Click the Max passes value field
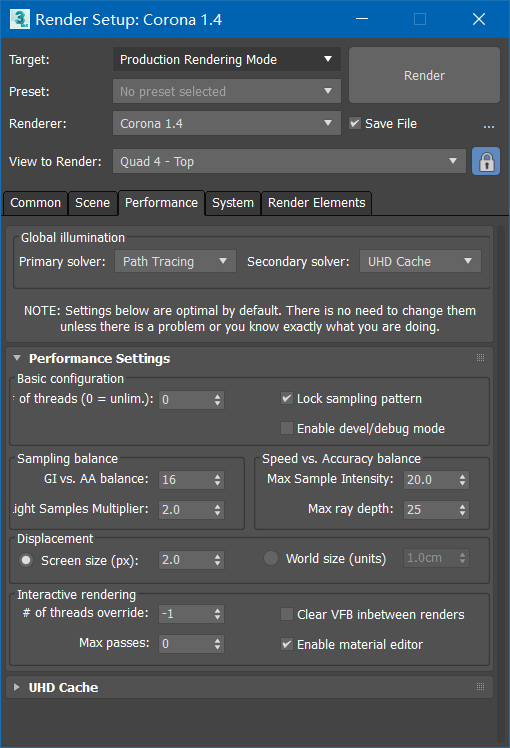 185,644
